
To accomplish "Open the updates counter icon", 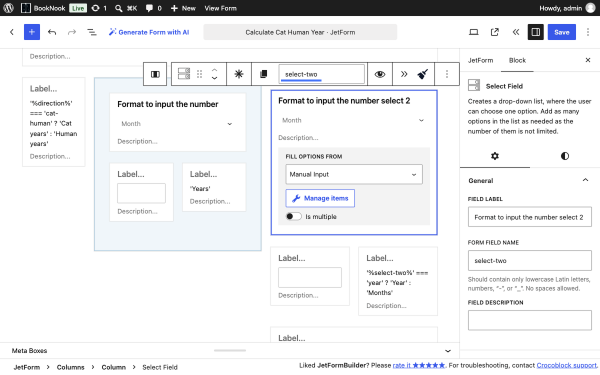I will (x=95, y=8).
